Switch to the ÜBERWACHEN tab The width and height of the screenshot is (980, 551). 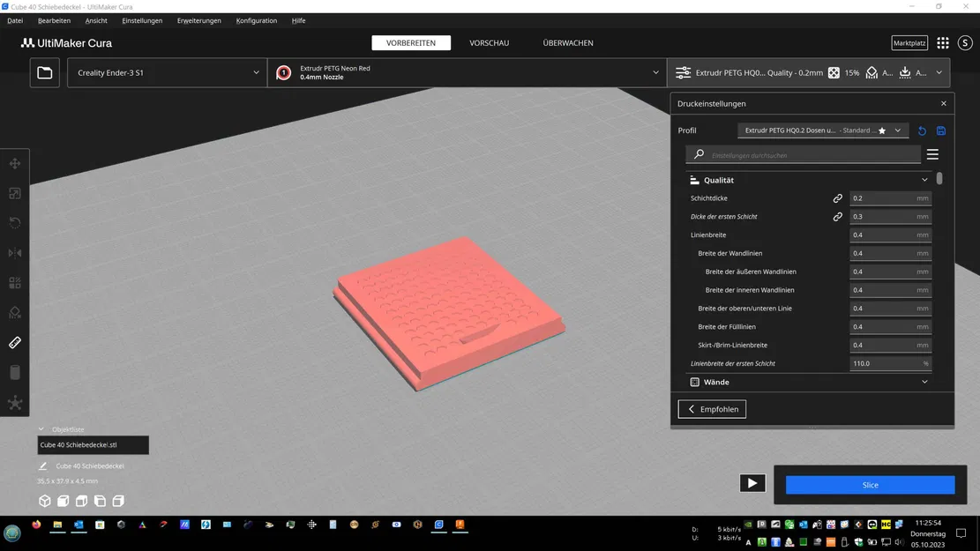tap(568, 42)
